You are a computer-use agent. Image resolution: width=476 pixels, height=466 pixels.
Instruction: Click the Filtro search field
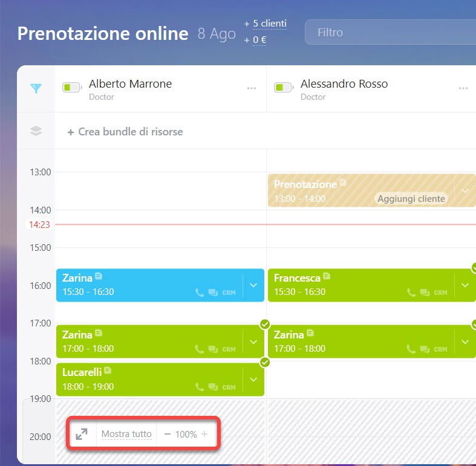pyautogui.click(x=387, y=32)
